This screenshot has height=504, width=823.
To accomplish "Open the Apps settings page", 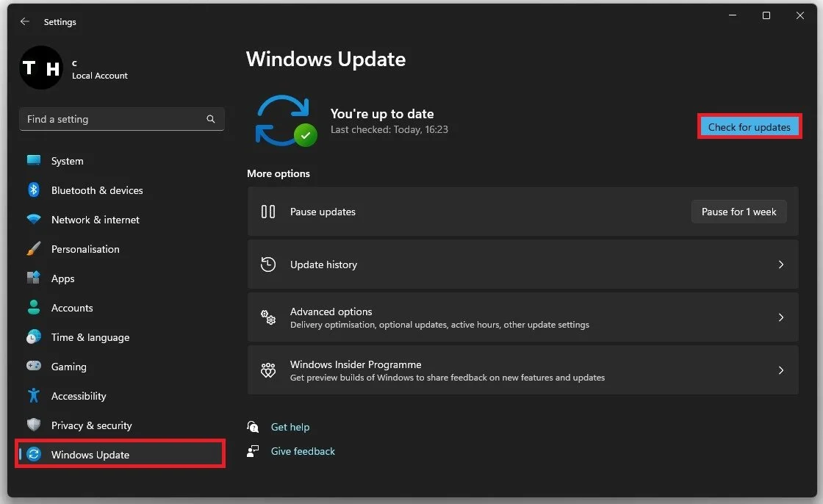I will (122, 278).
